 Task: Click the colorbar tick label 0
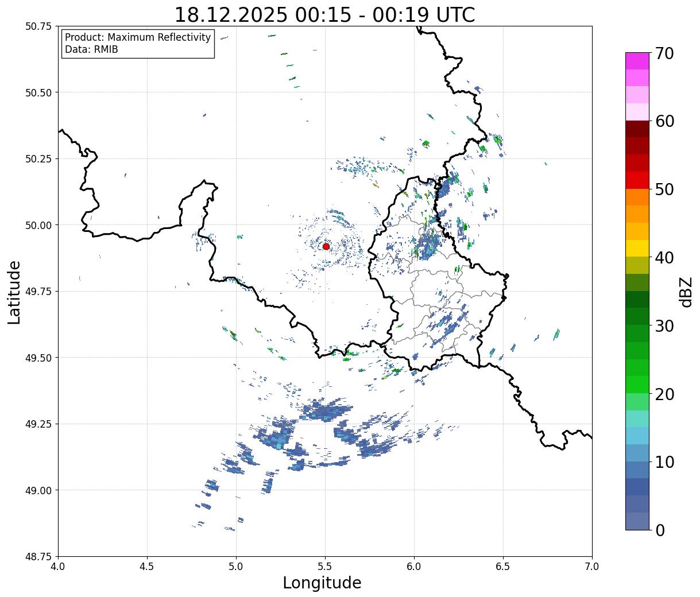tap(659, 530)
